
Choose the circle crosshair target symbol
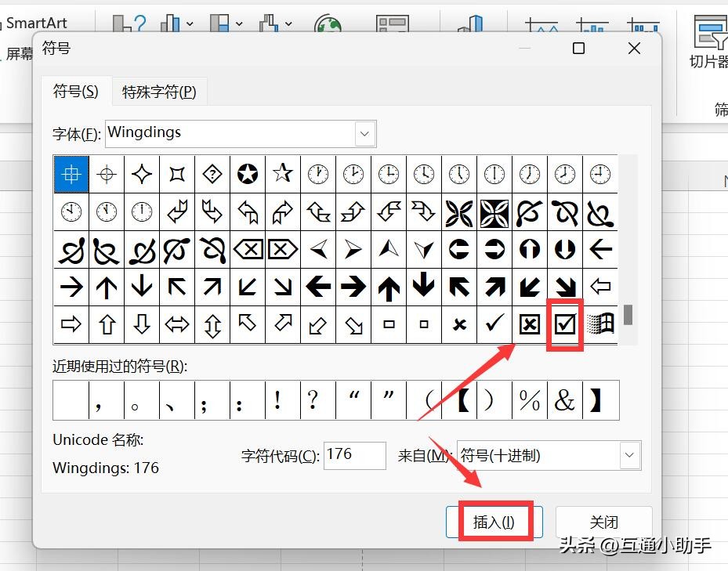pos(107,174)
